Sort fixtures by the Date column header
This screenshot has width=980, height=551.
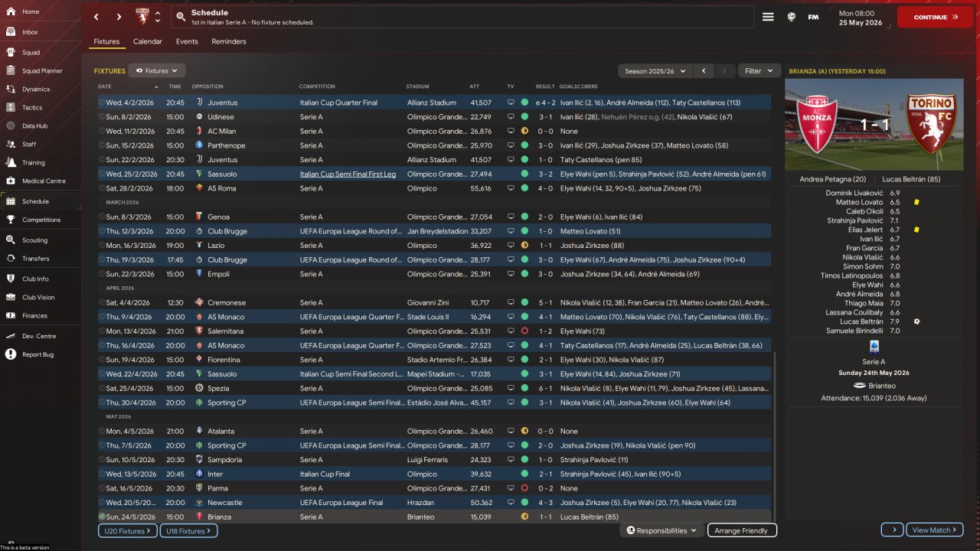click(105, 86)
